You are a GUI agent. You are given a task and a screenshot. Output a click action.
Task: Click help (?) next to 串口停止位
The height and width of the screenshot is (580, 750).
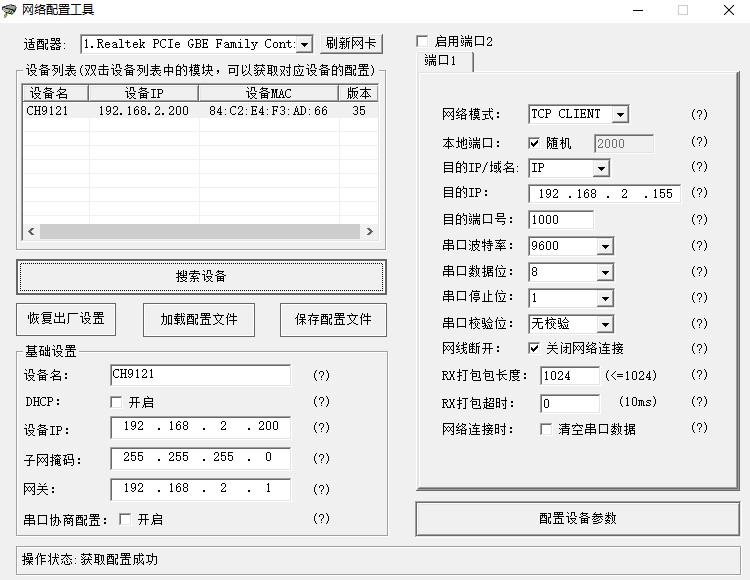(x=699, y=297)
